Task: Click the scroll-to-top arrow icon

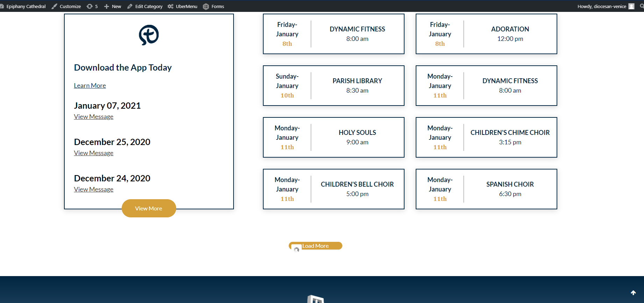Action: pyautogui.click(x=633, y=293)
